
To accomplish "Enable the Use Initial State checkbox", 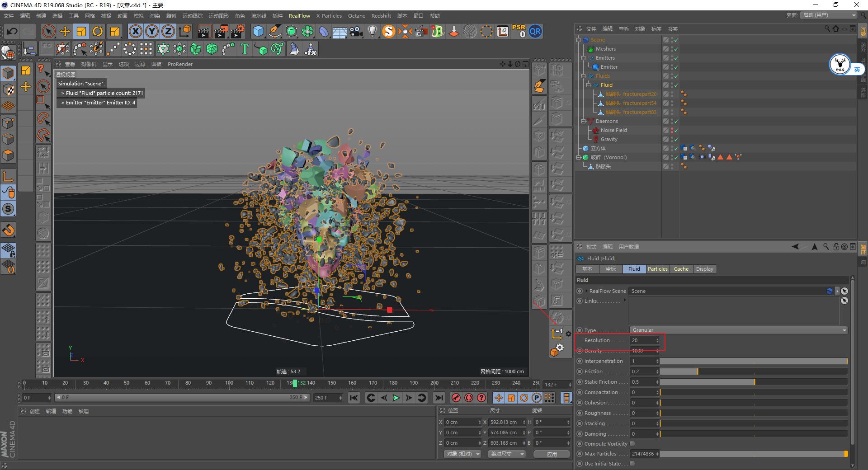I will (632, 464).
